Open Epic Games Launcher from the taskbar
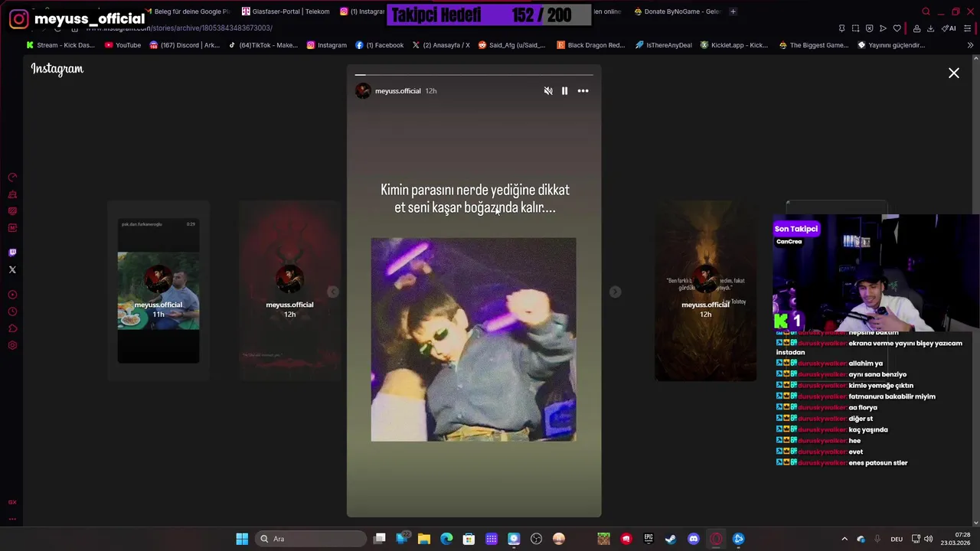The height and width of the screenshot is (551, 980). coord(648,539)
